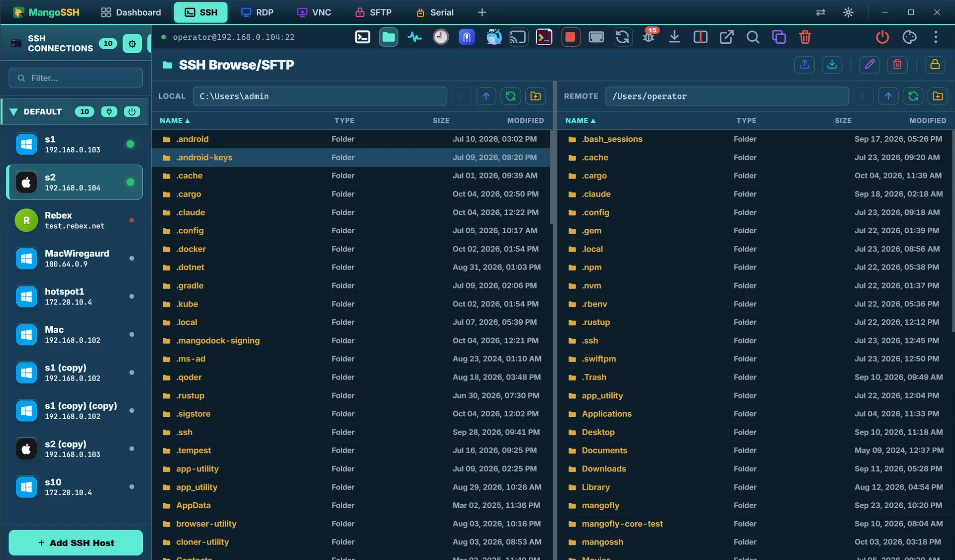Click the purple duplicate session icon
The height and width of the screenshot is (560, 955).
(x=779, y=37)
